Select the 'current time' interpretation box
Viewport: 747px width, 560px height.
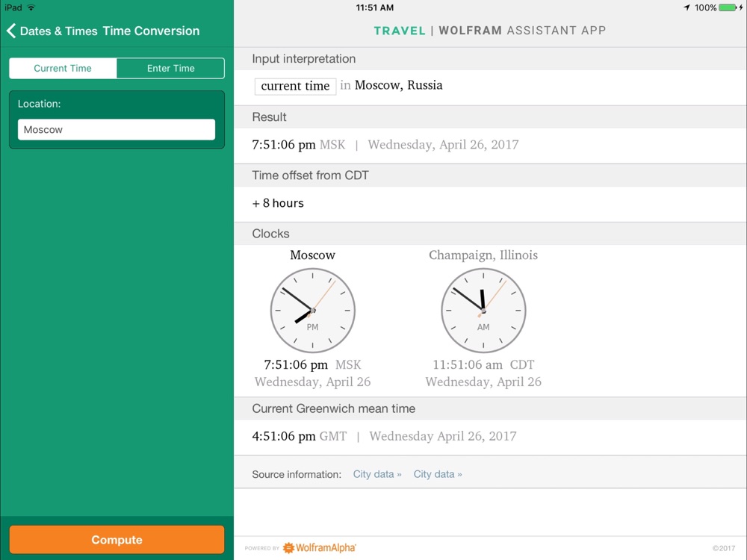click(295, 86)
